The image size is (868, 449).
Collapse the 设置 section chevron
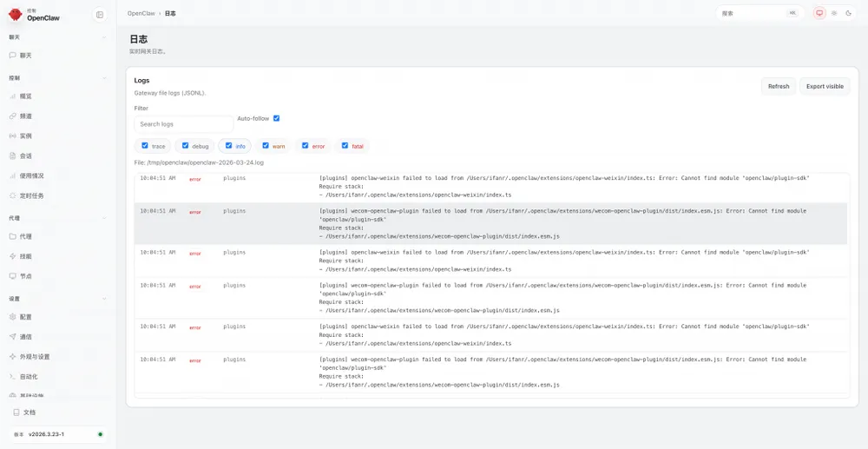[104, 299]
